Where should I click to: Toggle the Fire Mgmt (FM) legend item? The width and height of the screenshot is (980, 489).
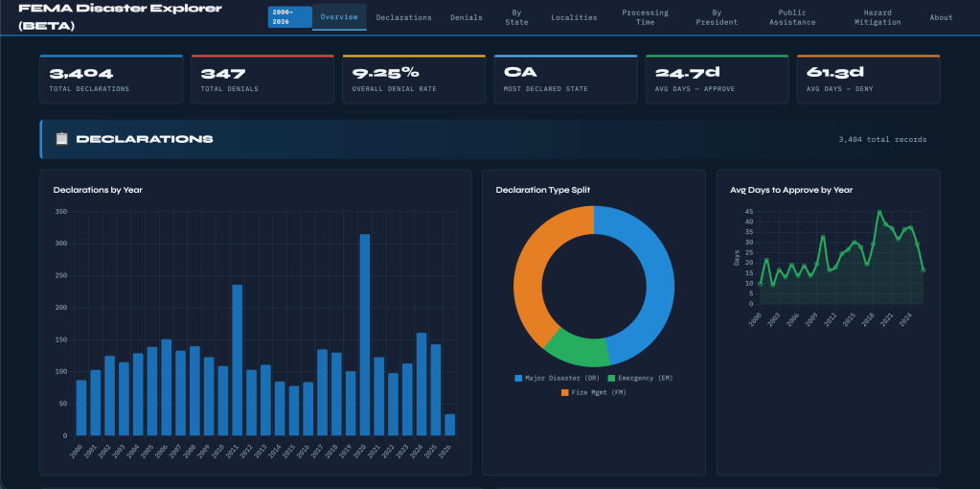click(593, 392)
